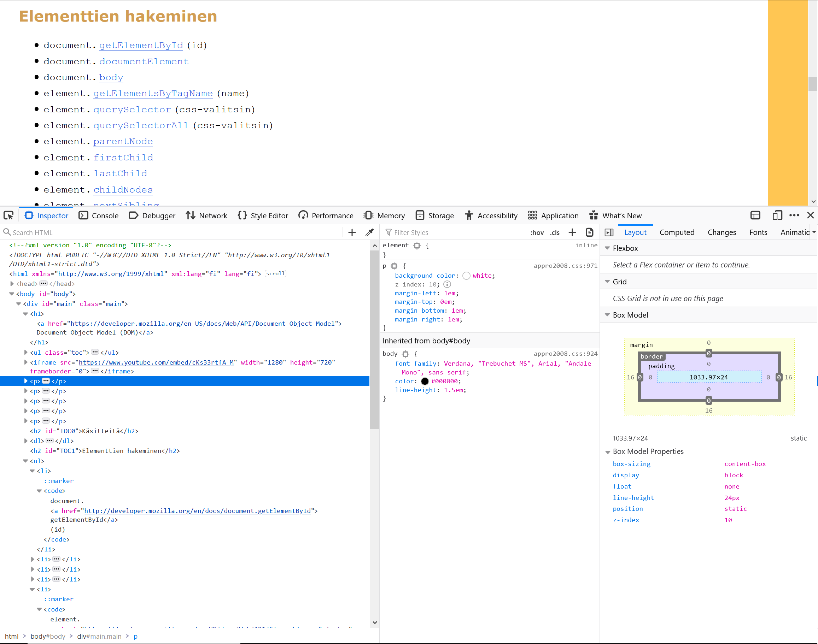Close the developer tools
Screen dimensions: 818x644
pos(811,215)
